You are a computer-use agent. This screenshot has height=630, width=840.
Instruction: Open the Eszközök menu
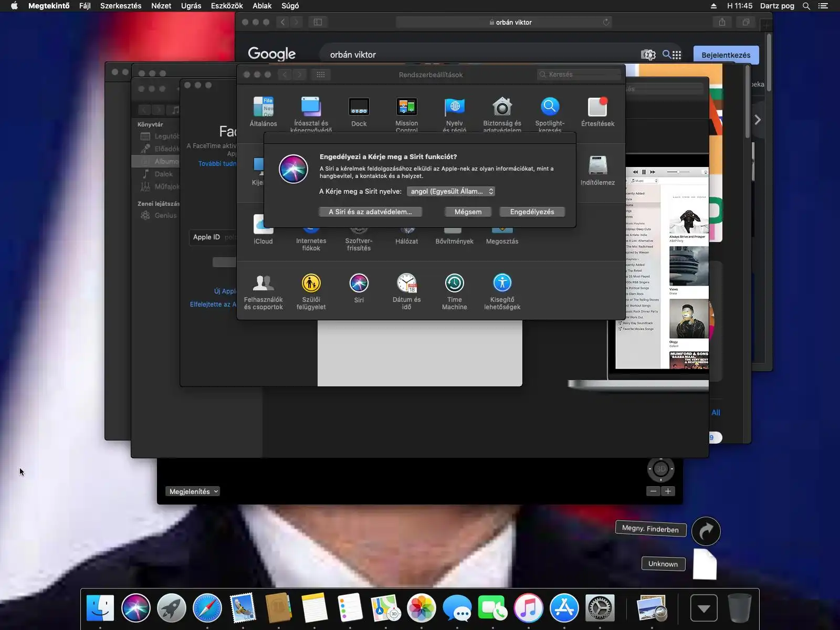click(x=227, y=6)
